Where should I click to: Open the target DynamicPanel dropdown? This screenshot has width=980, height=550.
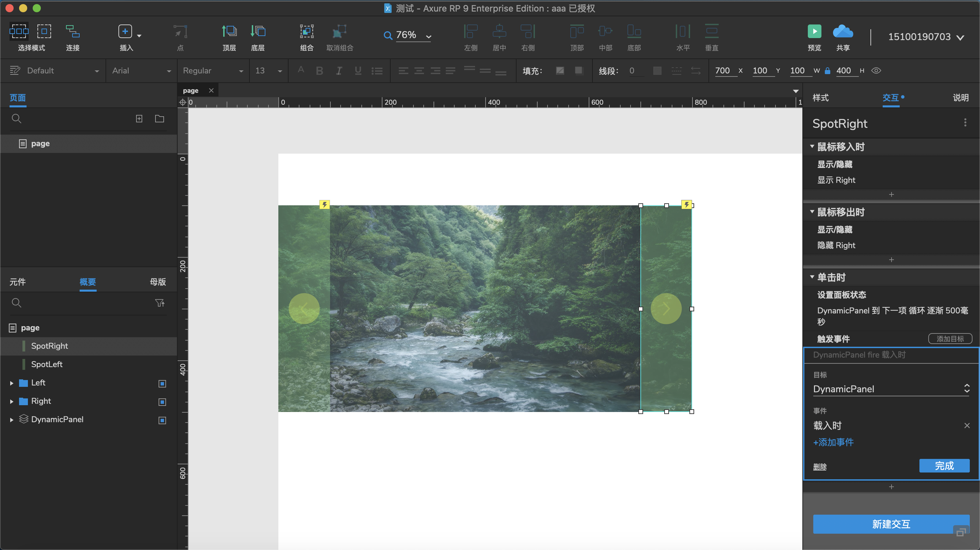click(891, 389)
